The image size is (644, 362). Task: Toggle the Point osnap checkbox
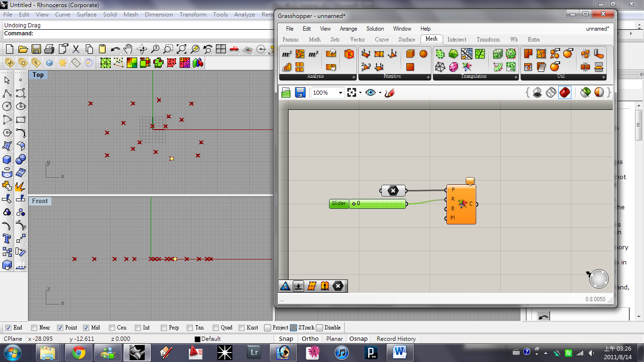pyautogui.click(x=60, y=328)
